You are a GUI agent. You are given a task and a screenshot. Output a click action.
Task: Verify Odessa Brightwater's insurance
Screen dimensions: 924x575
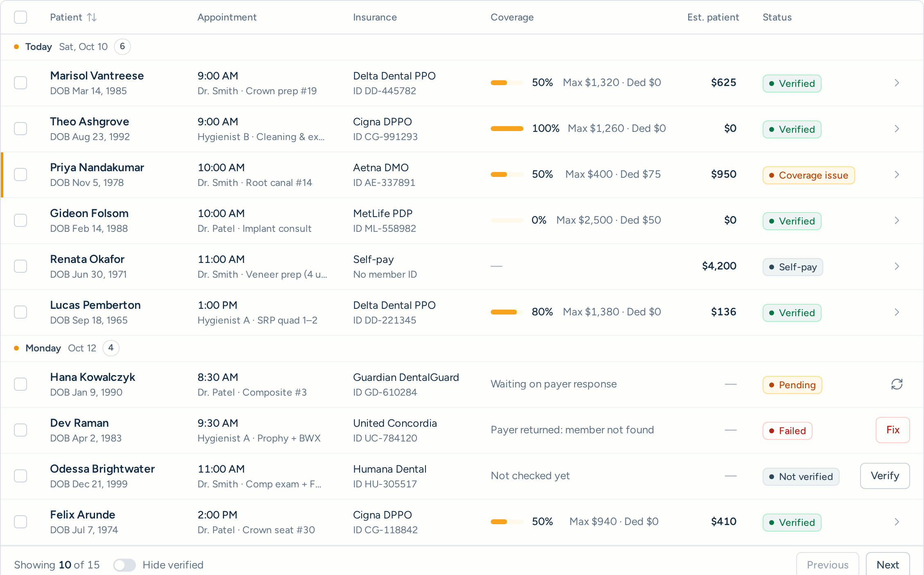[x=885, y=476]
